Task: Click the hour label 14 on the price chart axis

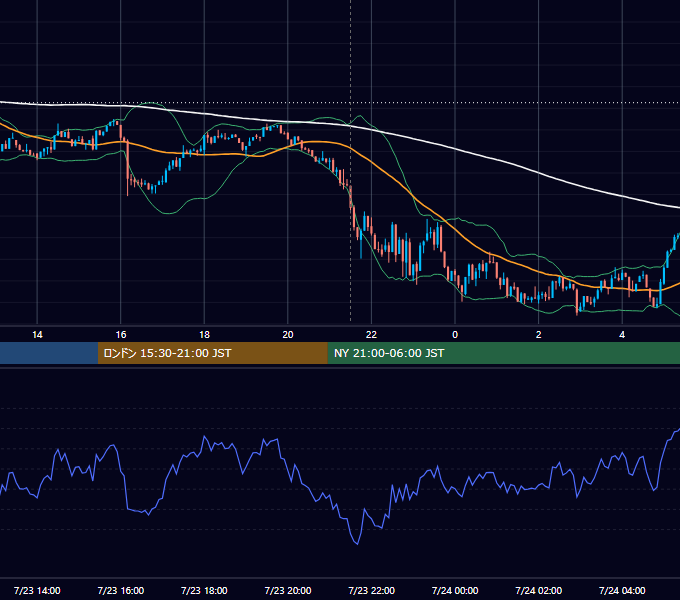Action: [x=37, y=335]
